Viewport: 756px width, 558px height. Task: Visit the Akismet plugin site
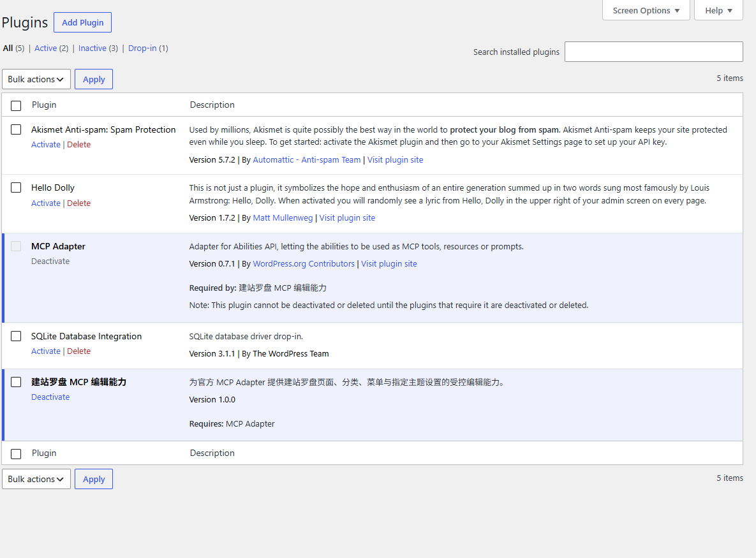(x=396, y=160)
